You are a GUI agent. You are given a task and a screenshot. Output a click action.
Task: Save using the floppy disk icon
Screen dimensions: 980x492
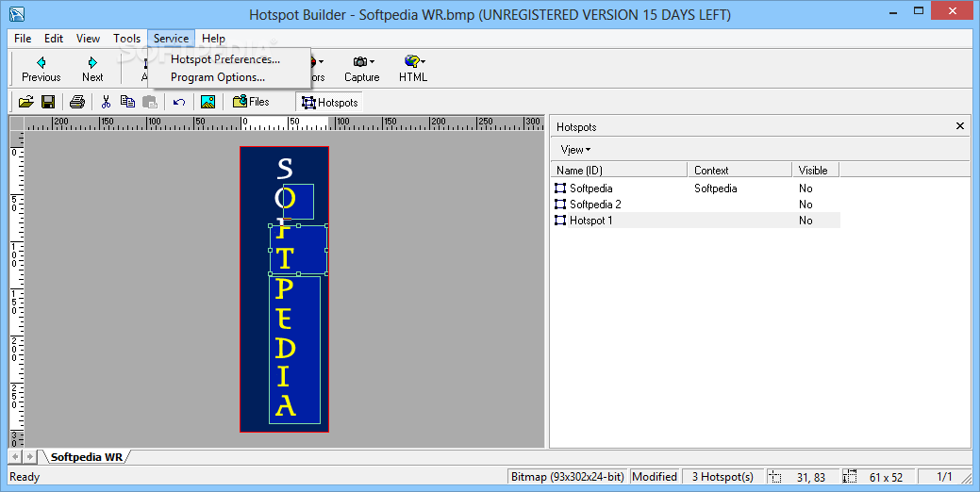[x=48, y=102]
